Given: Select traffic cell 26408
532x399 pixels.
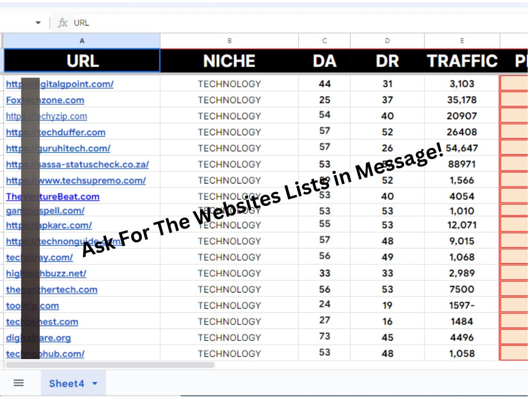Looking at the screenshot, I should click(x=462, y=131).
